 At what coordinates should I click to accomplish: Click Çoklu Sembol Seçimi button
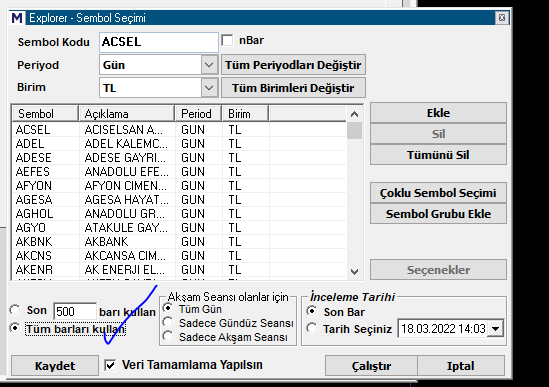click(x=438, y=193)
